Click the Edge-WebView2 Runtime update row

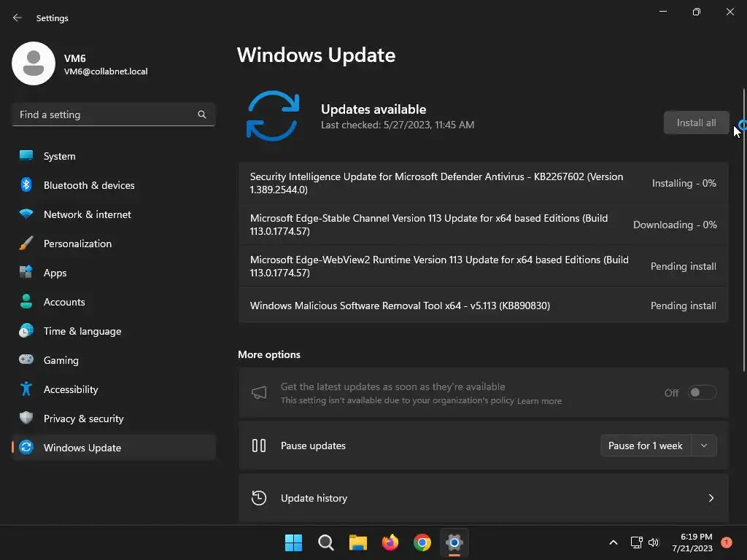[484, 265]
